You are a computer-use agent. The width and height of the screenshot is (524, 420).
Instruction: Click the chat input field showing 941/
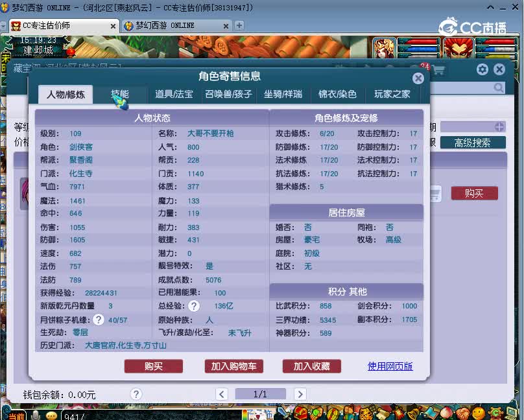[150, 416]
